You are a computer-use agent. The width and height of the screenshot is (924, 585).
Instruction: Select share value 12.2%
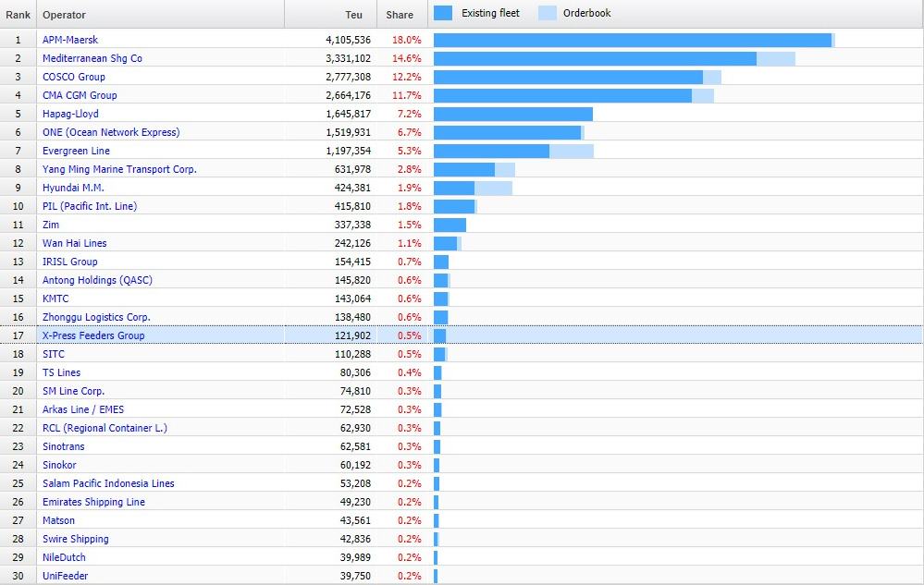click(x=407, y=77)
